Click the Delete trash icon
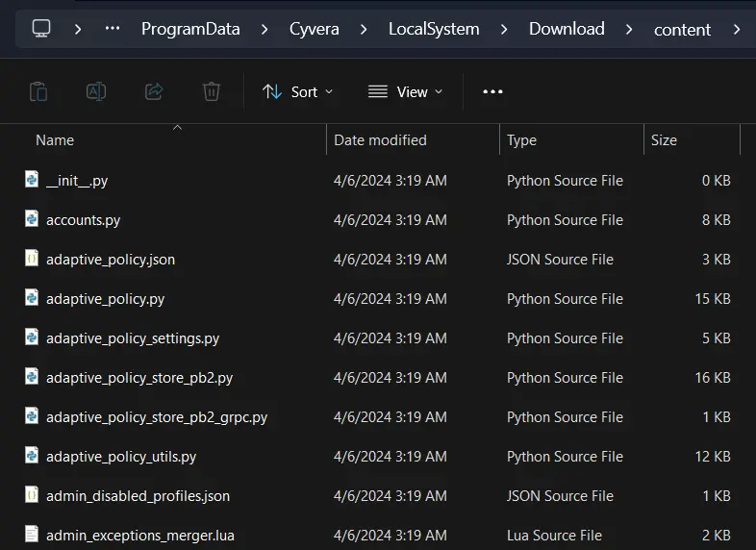 click(212, 91)
